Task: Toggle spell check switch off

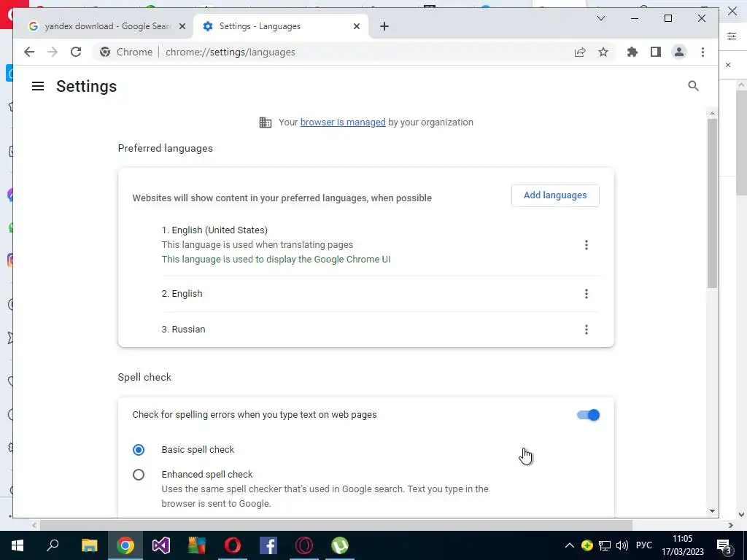Action: pyautogui.click(x=588, y=415)
